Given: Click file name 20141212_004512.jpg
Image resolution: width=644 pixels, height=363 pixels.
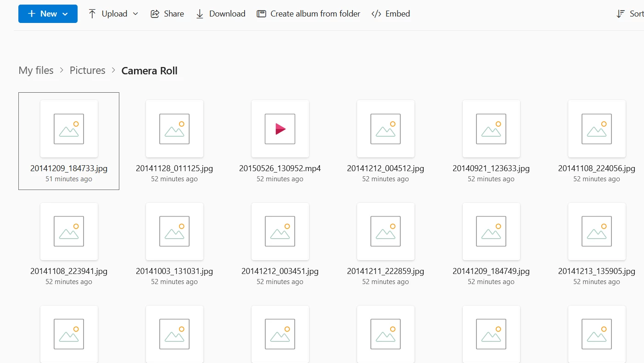Looking at the screenshot, I should [x=386, y=168].
